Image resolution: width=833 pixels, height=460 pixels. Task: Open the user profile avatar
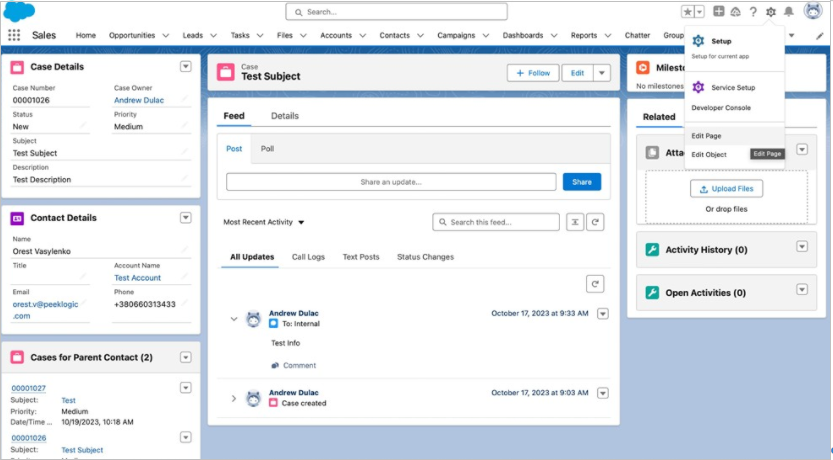click(x=813, y=12)
